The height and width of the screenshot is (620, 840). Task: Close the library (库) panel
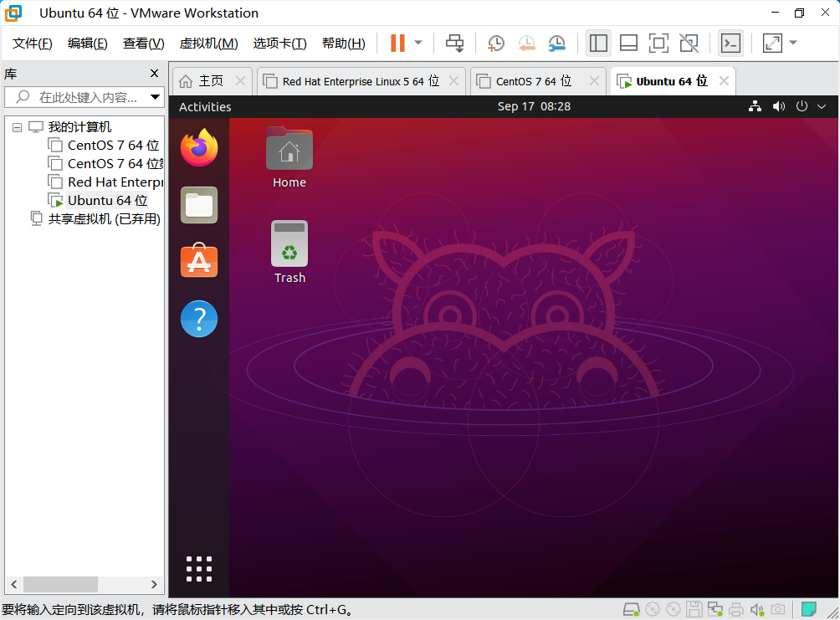154,74
